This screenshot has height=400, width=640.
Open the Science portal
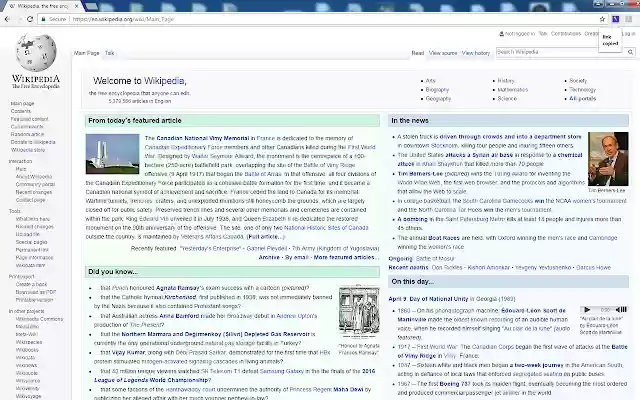[x=507, y=99]
